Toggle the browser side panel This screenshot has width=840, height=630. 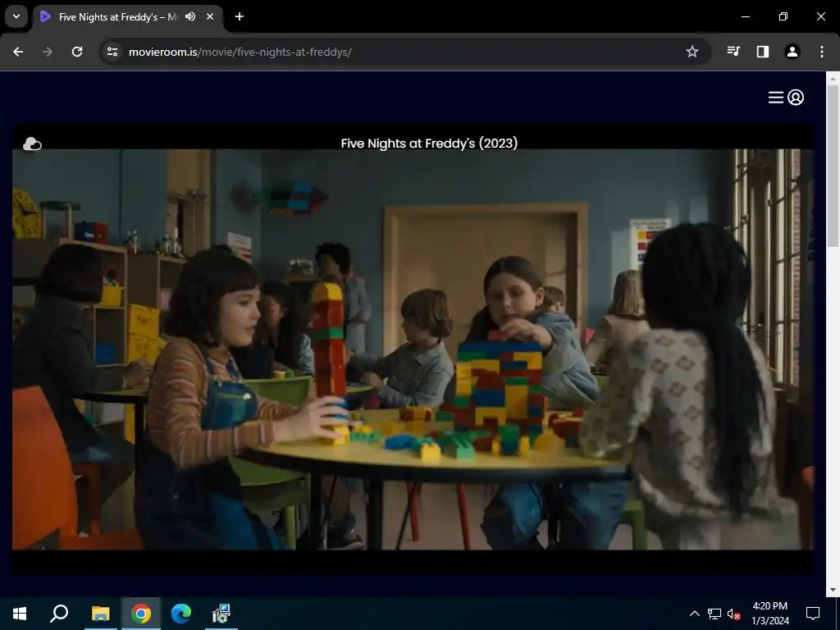(x=763, y=52)
